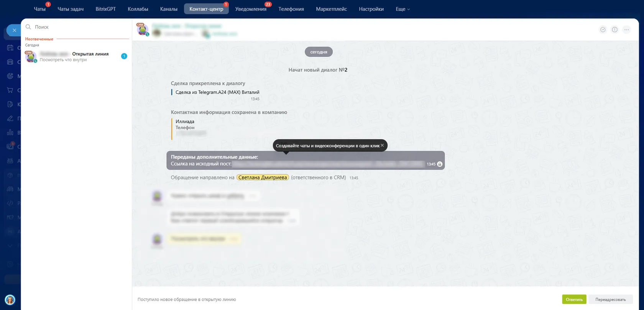This screenshot has width=644, height=310.
Task: Mark dialog finished with the checkmark icon
Action: pos(603,30)
